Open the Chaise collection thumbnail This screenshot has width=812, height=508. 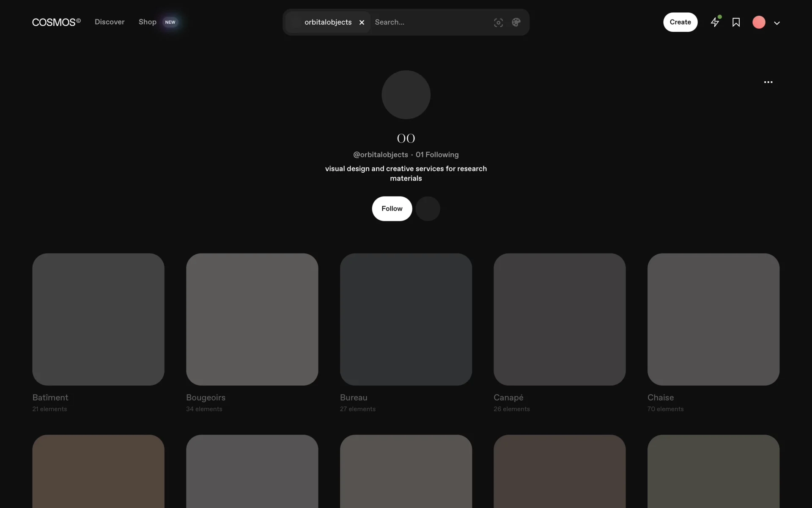(x=713, y=319)
